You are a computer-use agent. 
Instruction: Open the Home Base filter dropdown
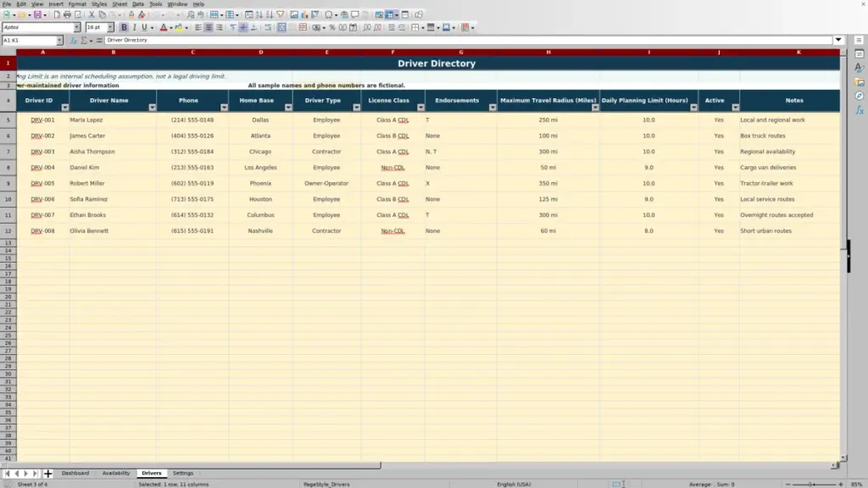pos(288,108)
